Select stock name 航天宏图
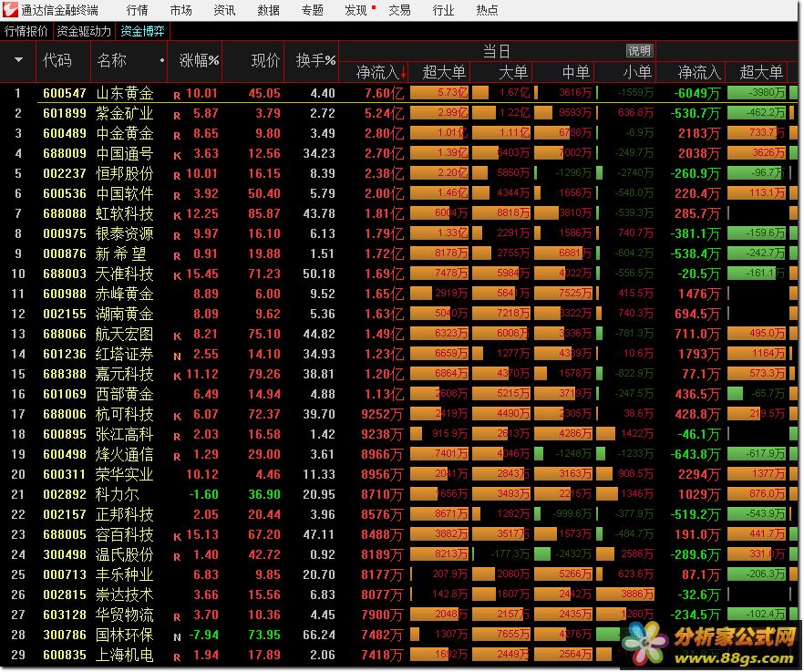The image size is (804, 672). pos(125,334)
